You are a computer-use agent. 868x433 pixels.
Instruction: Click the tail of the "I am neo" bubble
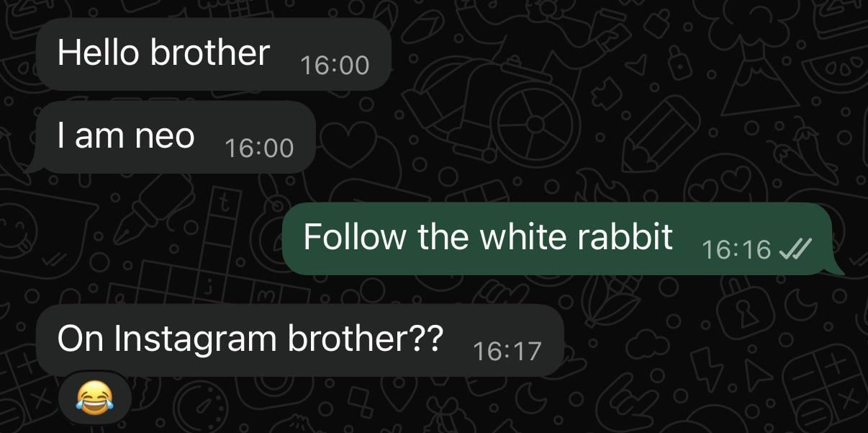[33, 166]
